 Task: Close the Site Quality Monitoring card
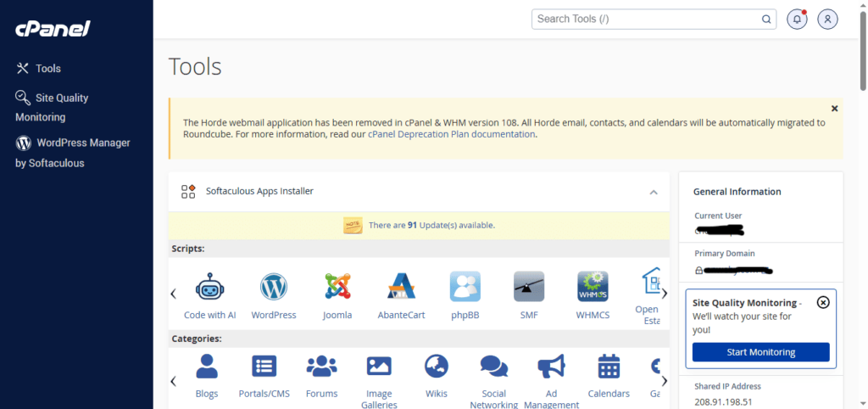(x=823, y=303)
